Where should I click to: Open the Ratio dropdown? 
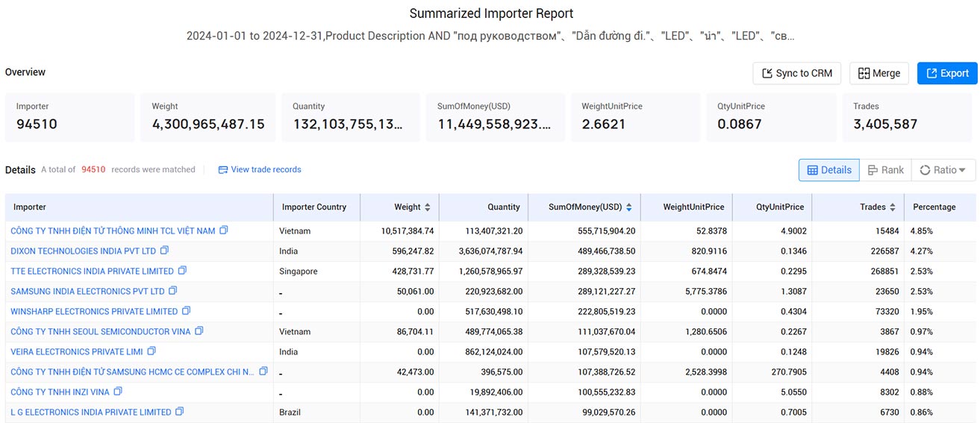point(943,170)
